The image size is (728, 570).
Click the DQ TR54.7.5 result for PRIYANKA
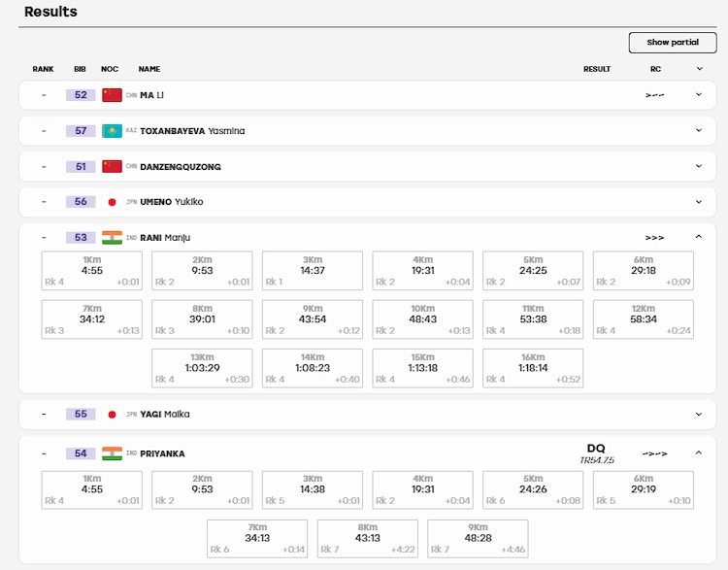[597, 453]
